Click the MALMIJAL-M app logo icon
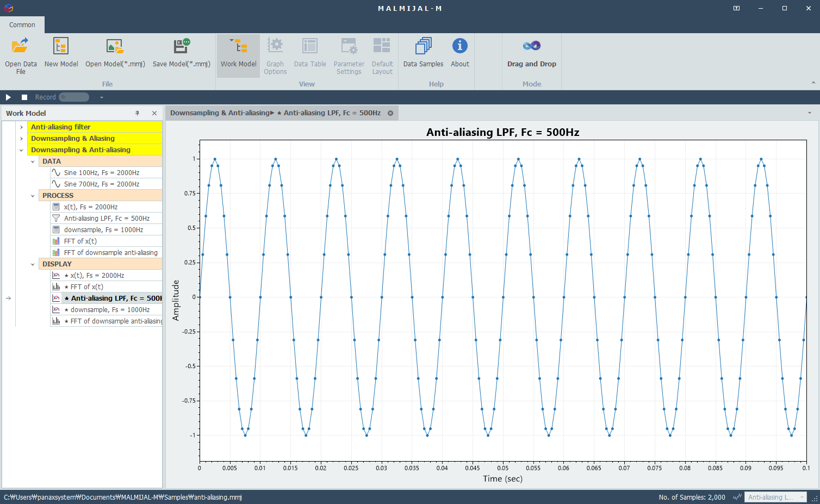 [8, 8]
